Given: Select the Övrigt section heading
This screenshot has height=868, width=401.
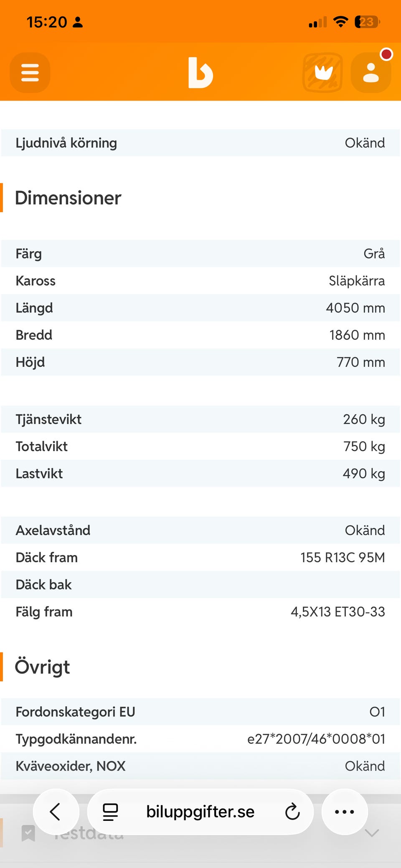Looking at the screenshot, I should tap(42, 667).
